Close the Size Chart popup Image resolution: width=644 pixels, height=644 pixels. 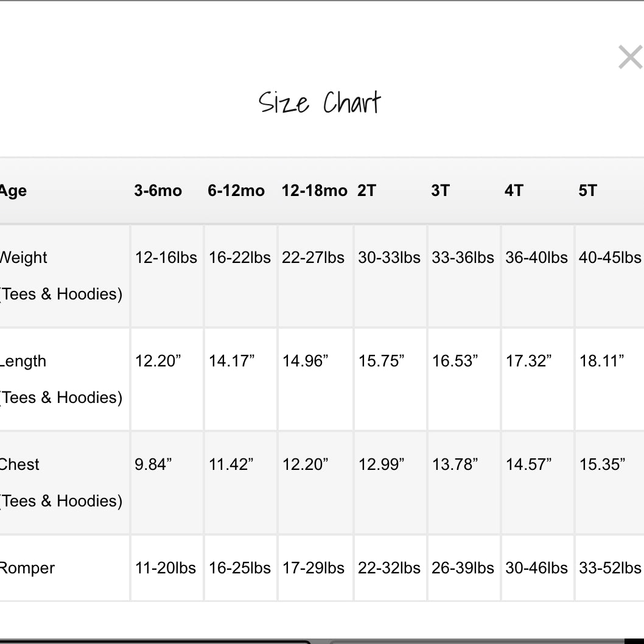[630, 58]
